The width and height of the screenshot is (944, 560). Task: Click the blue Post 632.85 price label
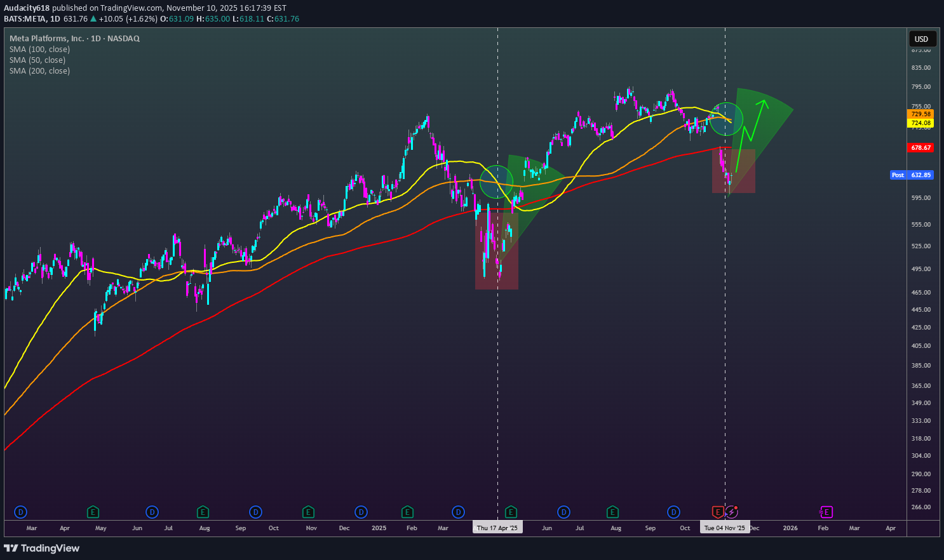[912, 175]
